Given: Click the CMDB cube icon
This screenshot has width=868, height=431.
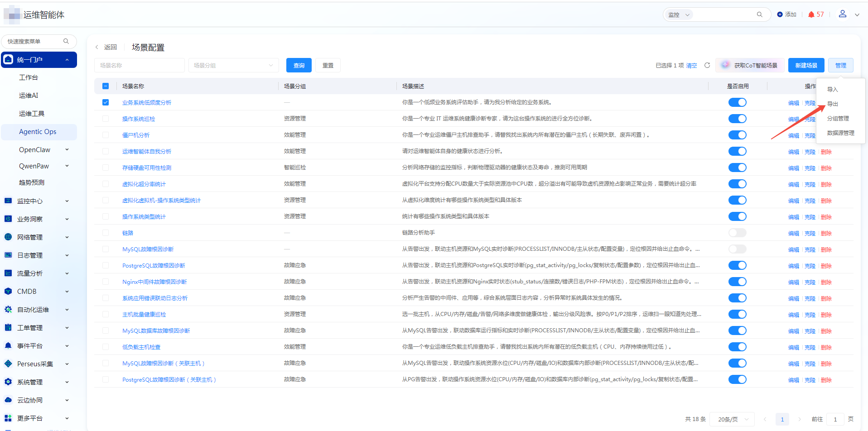Looking at the screenshot, I should 8,291.
